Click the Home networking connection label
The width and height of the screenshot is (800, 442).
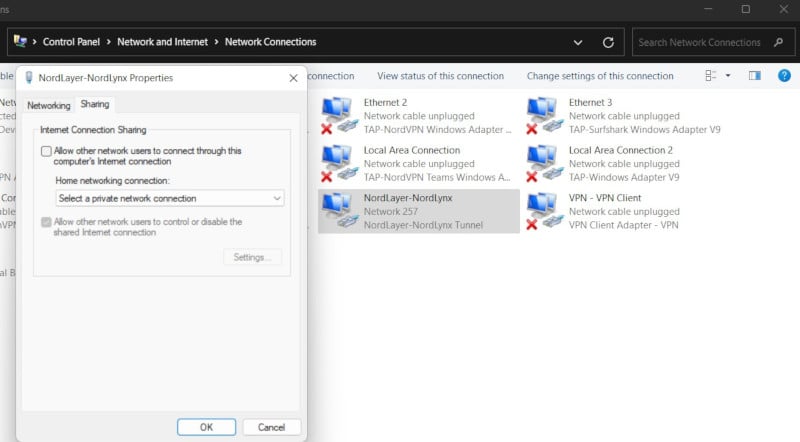tap(112, 181)
